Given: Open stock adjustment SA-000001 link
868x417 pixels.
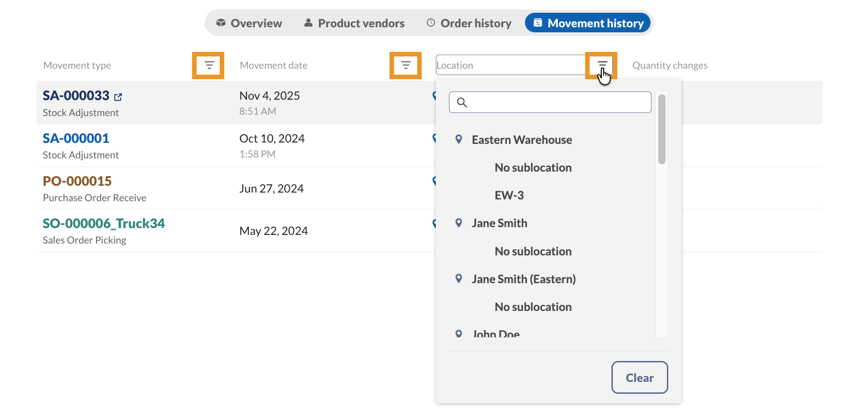Looking at the screenshot, I should pos(76,138).
